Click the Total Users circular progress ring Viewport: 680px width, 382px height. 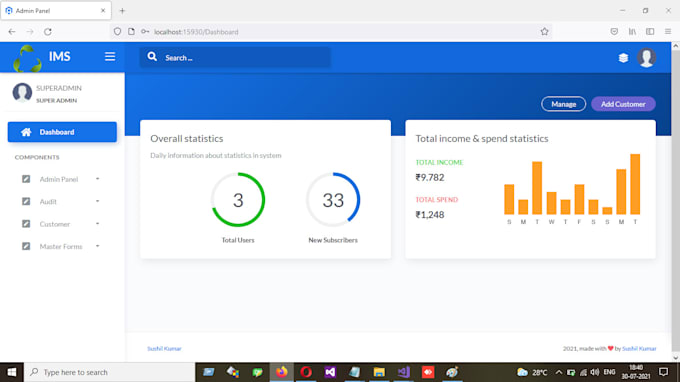(x=238, y=199)
